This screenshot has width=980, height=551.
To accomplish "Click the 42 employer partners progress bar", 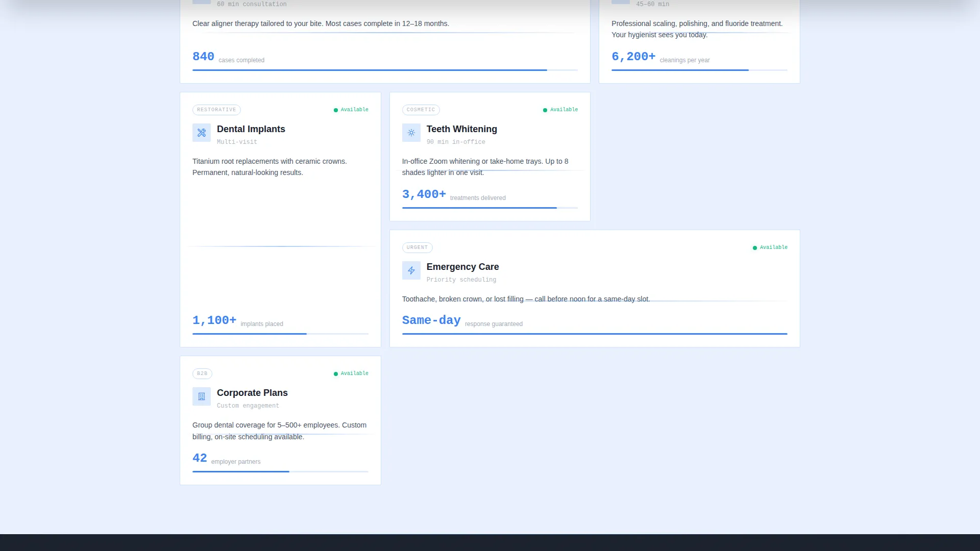I will [x=280, y=471].
